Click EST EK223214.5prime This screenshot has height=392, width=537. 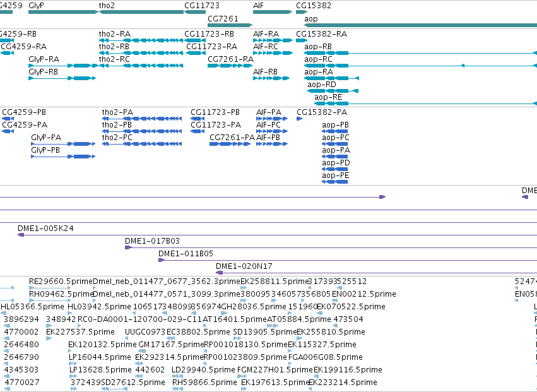pos(310,389)
